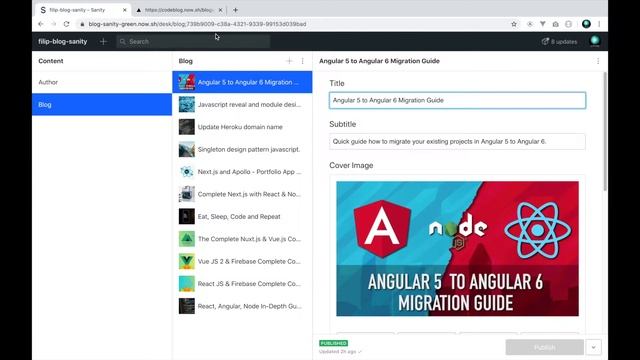This screenshot has height=360, width=640.
Task: Go back with the browser back arrow
Action: point(40,24)
